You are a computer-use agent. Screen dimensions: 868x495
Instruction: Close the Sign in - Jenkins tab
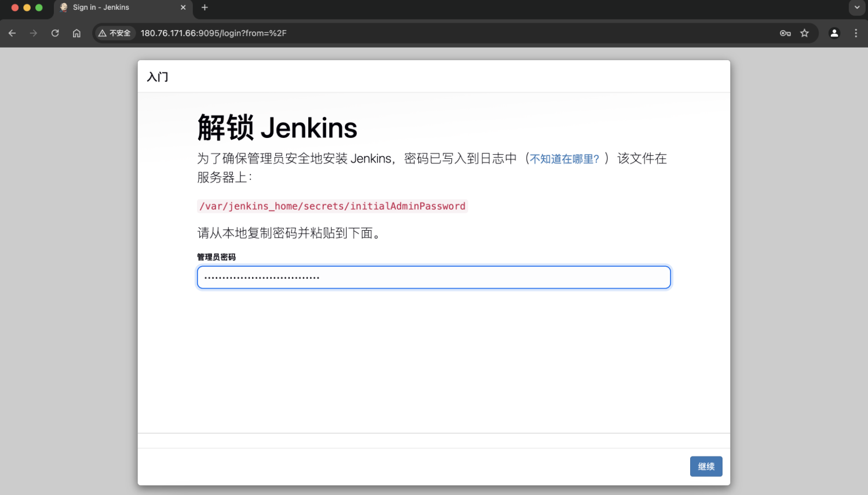point(183,8)
